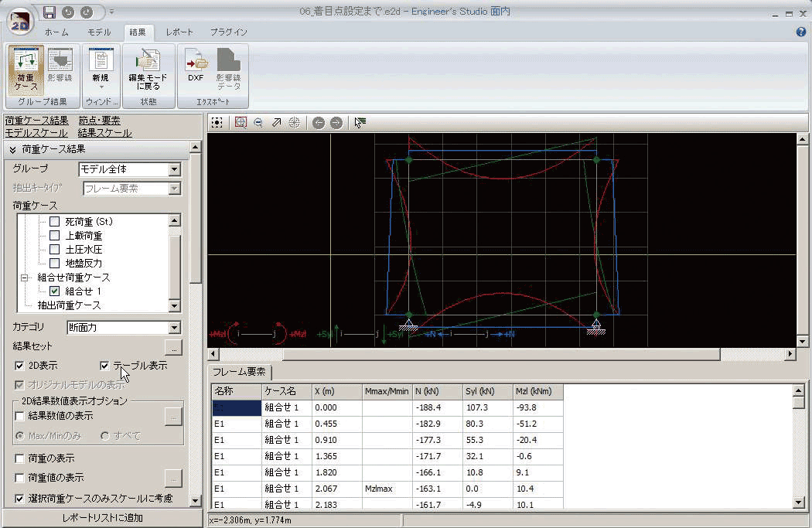Toggle the テーブル表示 checkbox
The width and height of the screenshot is (812, 528).
pyautogui.click(x=104, y=366)
